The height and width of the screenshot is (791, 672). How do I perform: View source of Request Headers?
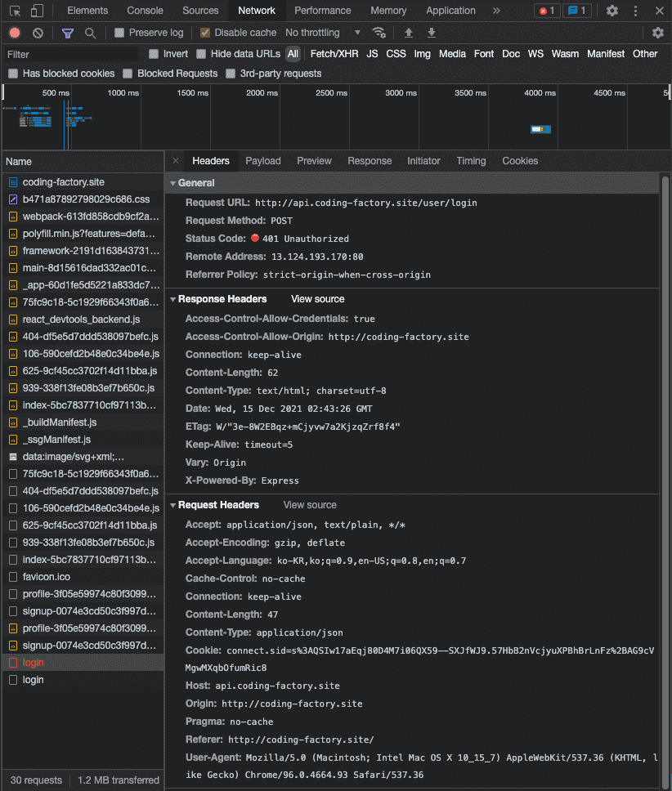tap(310, 505)
